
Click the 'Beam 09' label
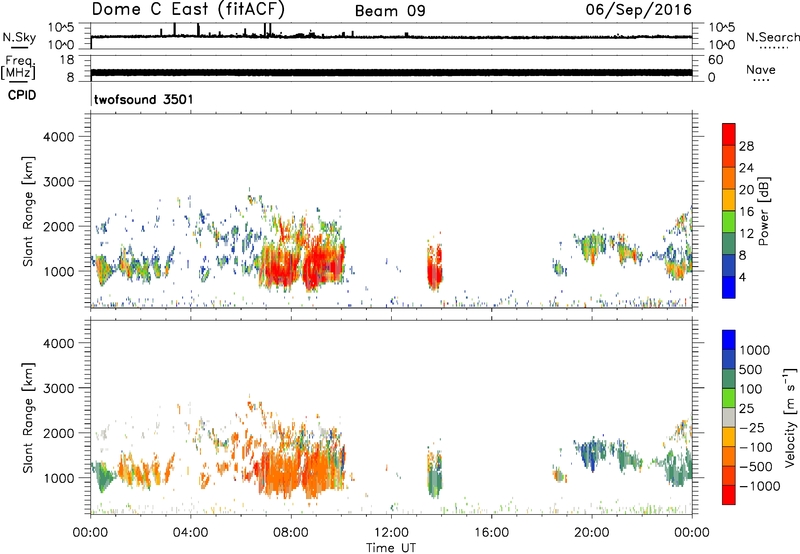coord(390,11)
